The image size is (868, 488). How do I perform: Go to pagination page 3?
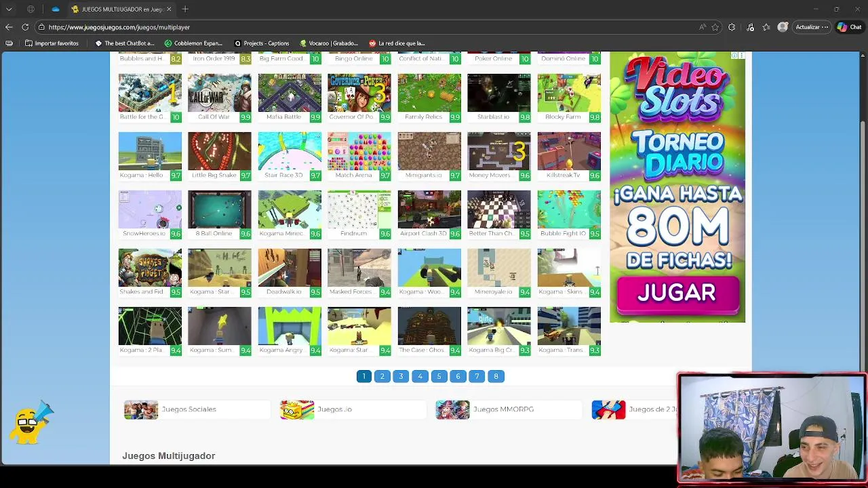tap(401, 376)
